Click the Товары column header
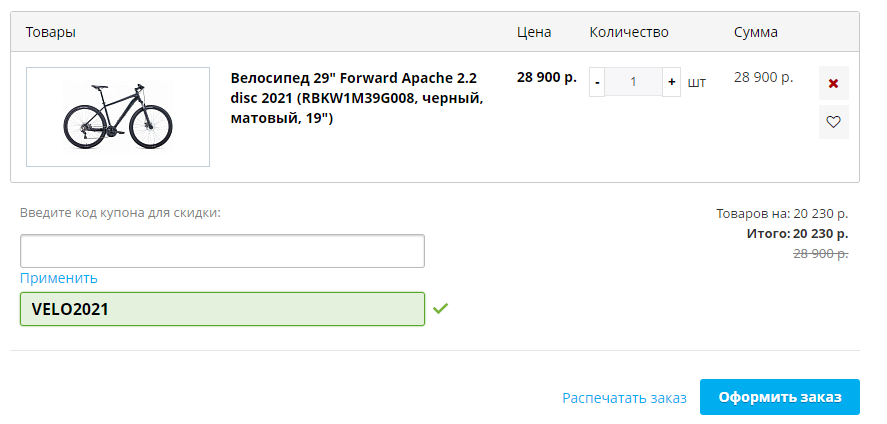This screenshot has width=887, height=424. pyautogui.click(x=51, y=32)
